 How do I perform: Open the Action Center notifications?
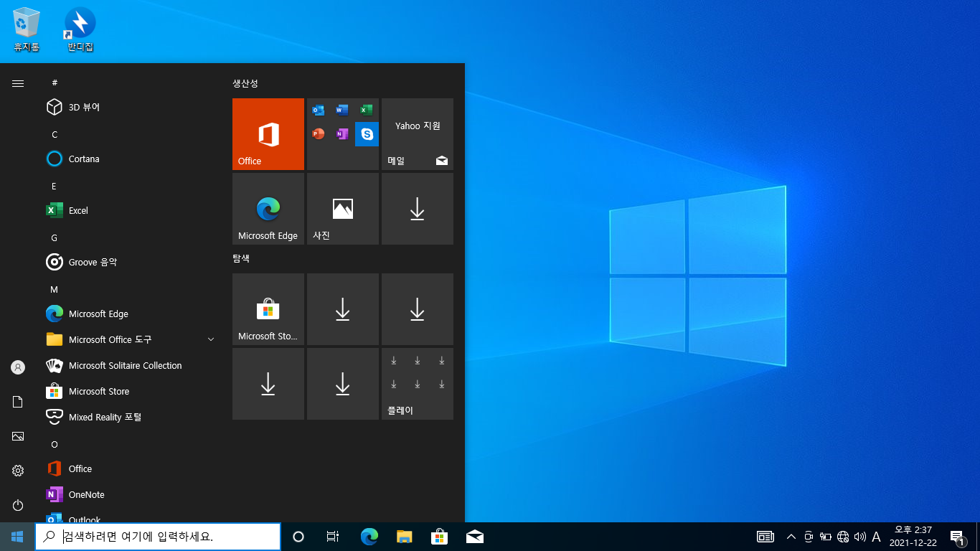pos(957,537)
